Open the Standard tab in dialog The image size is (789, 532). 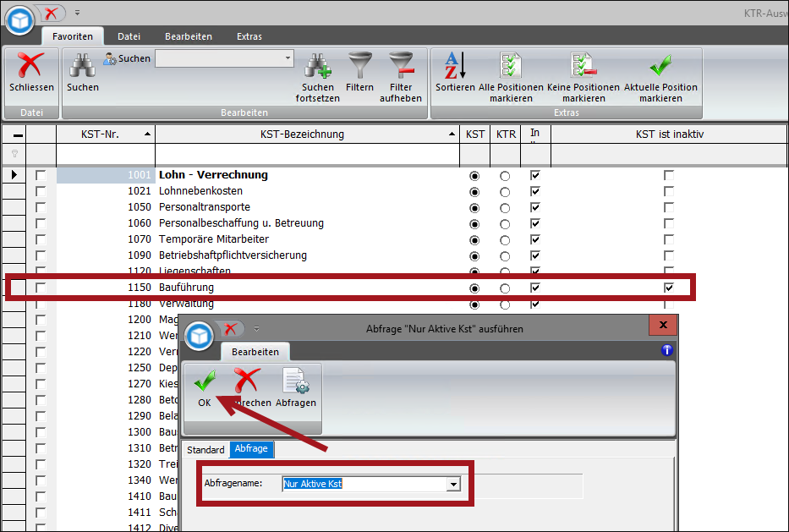[205, 450]
